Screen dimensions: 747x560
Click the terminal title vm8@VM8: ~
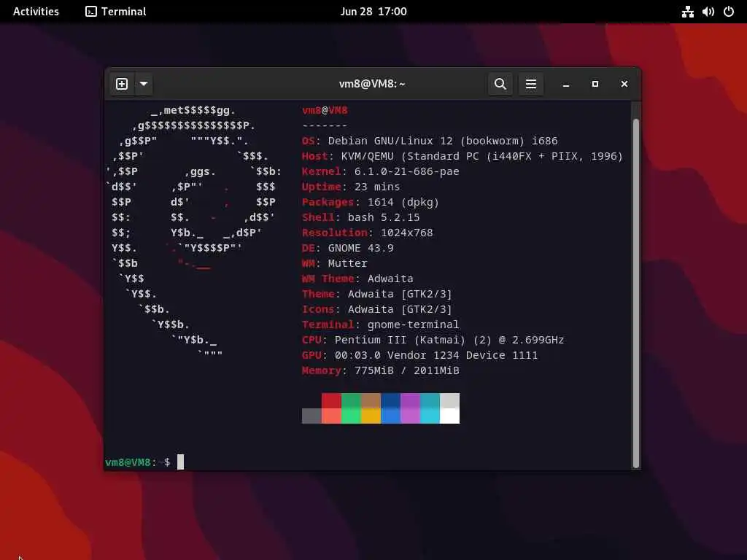point(372,84)
